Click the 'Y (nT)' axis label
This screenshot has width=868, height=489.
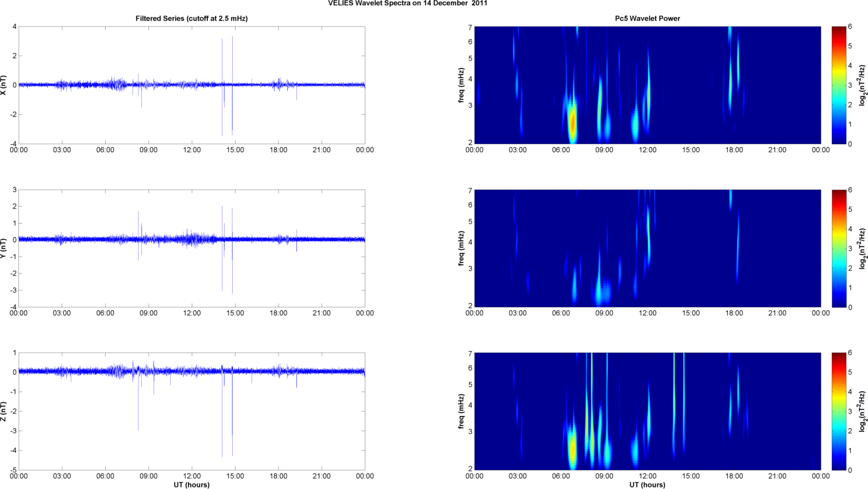tap(4, 248)
